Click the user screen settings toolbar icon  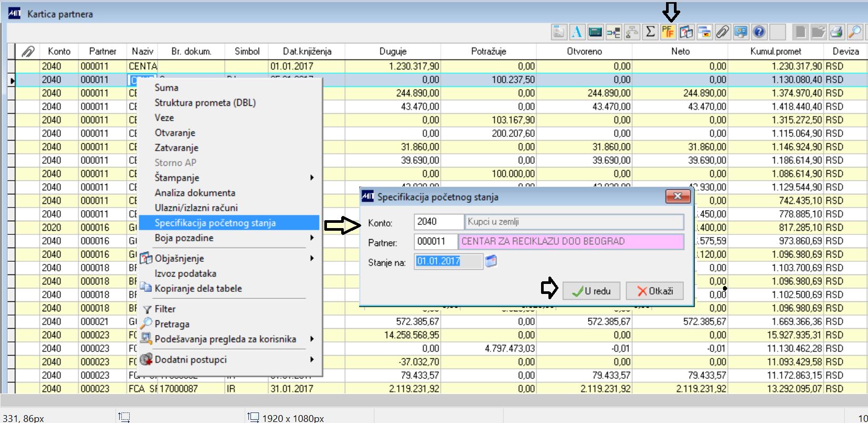pyautogui.click(x=741, y=33)
